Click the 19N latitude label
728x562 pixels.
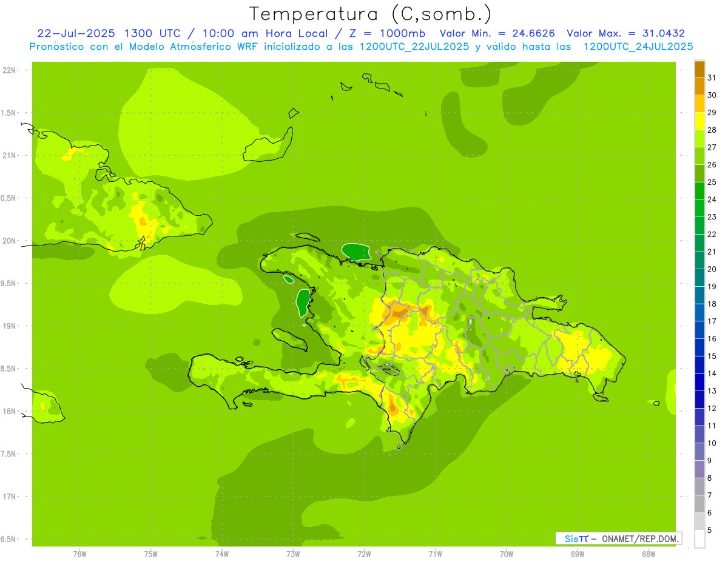tap(10, 326)
